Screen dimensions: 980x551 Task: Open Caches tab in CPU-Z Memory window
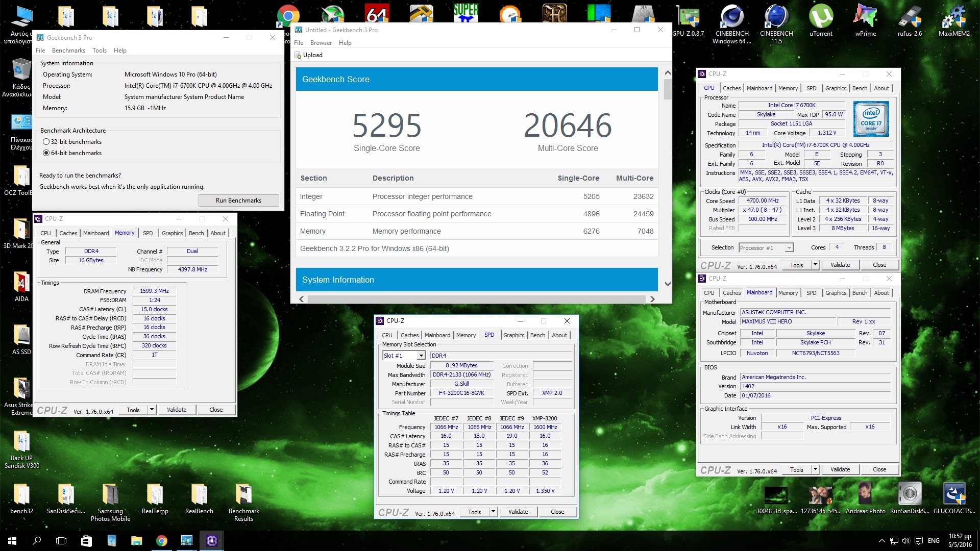[x=68, y=233]
